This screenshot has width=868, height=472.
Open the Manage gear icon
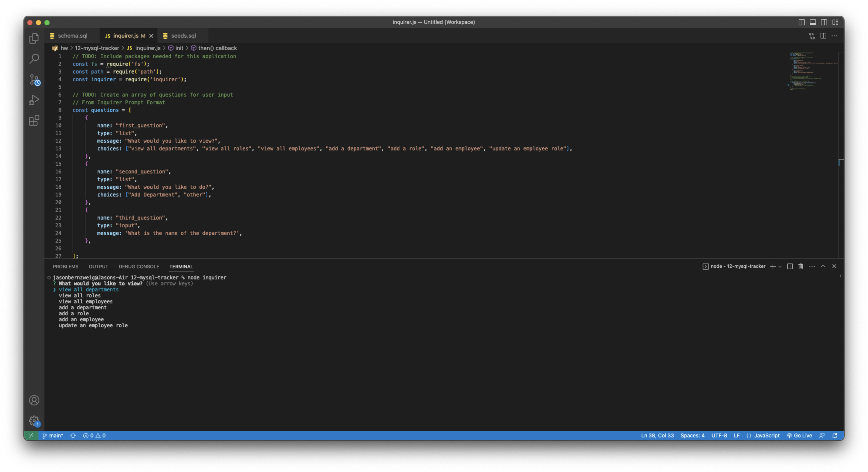tap(34, 421)
